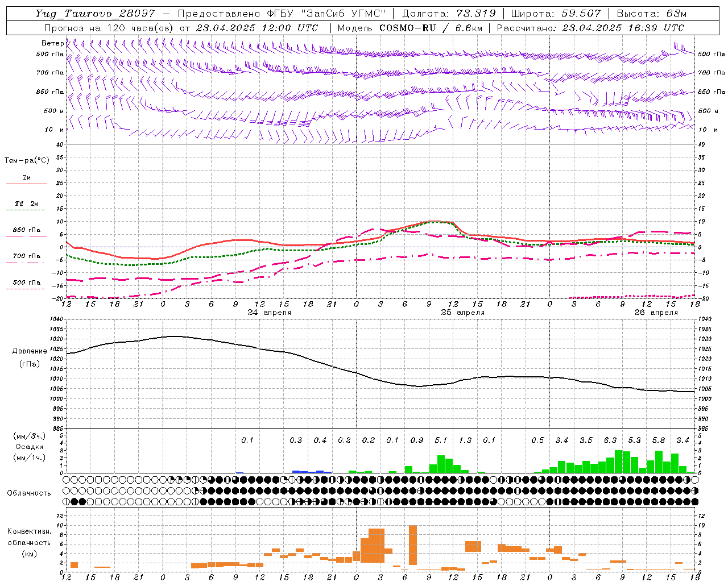Click the Долгота: 73.319 value
This screenshot has height=582, width=728.
pyautogui.click(x=449, y=14)
